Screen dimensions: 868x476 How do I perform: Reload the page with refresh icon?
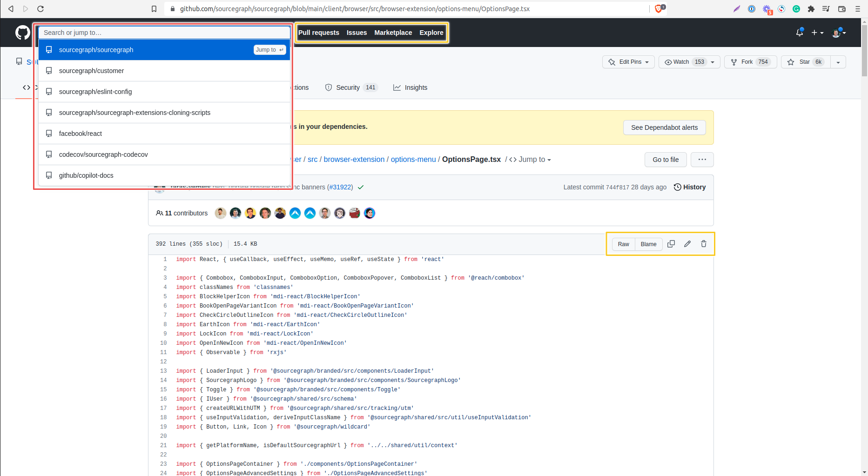coord(40,9)
